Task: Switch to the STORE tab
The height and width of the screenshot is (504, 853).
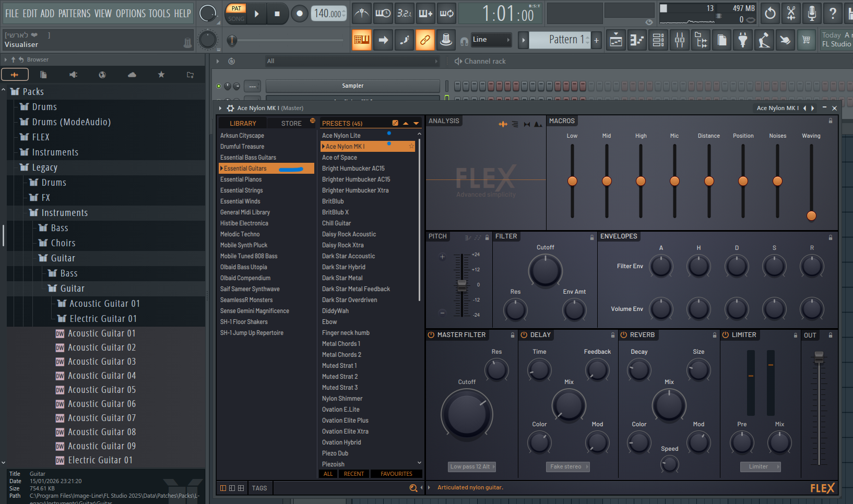Action: (291, 124)
